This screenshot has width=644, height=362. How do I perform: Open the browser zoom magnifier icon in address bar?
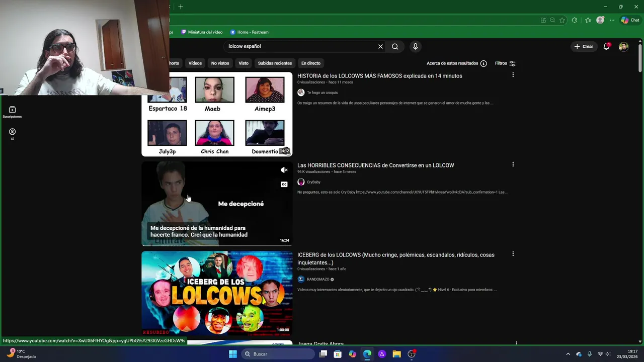pos(552,20)
